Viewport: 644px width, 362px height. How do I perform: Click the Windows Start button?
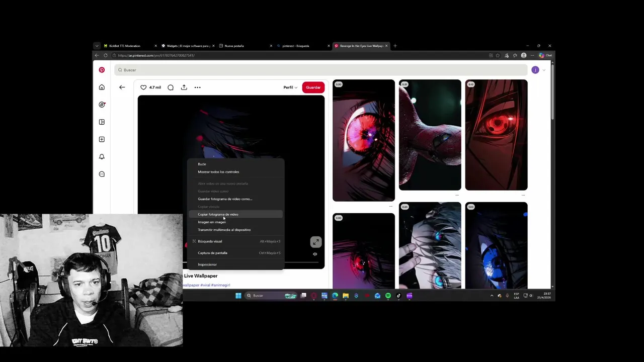coord(238,296)
